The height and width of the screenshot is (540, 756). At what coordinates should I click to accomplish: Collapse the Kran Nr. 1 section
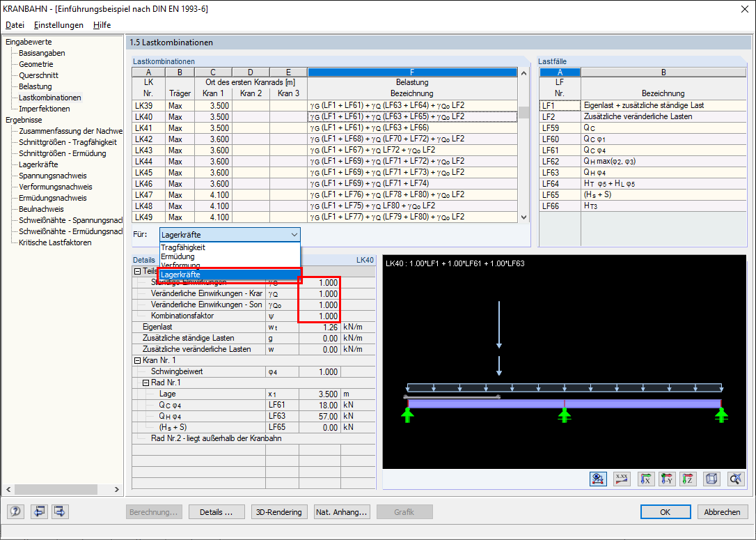coord(137,360)
